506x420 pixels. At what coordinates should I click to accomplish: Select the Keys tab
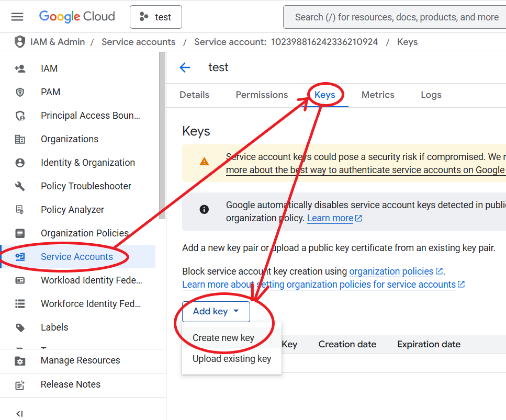coord(325,95)
